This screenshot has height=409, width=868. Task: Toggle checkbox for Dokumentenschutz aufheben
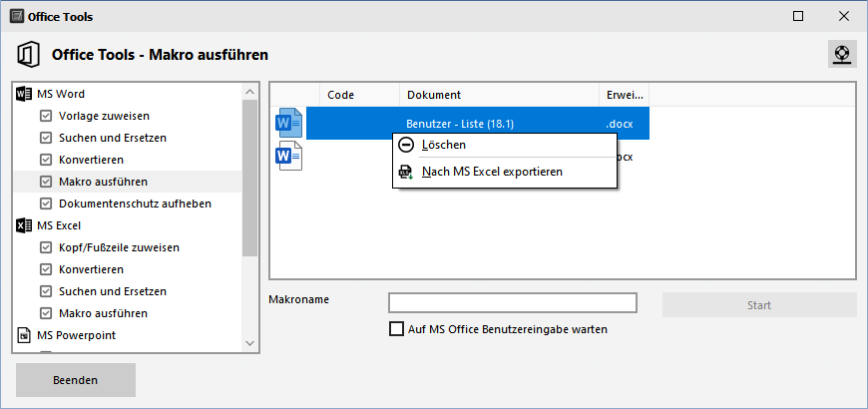click(x=45, y=204)
